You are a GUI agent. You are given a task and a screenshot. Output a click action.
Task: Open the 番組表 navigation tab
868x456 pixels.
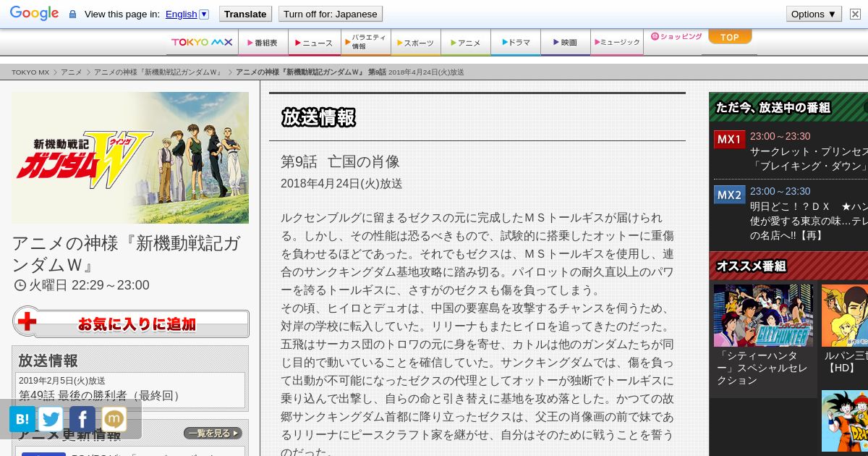coord(263,43)
